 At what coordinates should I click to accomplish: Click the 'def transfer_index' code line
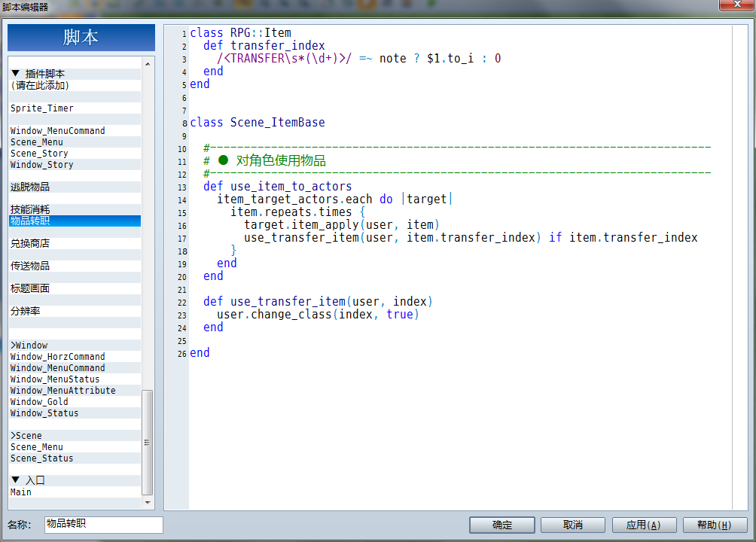(264, 45)
